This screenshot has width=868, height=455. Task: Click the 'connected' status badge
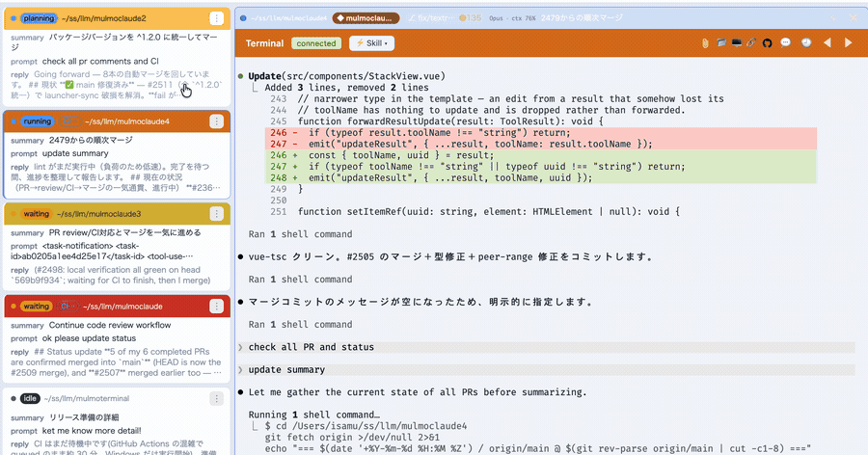coord(316,43)
